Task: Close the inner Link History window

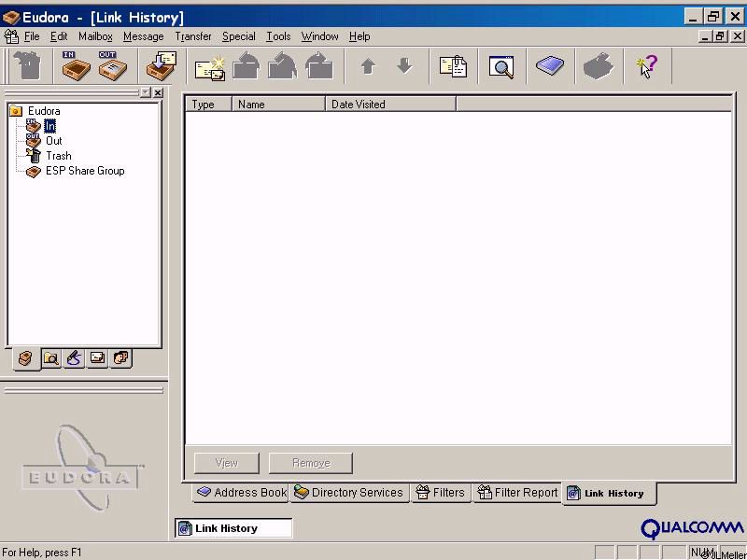Action: [x=737, y=36]
